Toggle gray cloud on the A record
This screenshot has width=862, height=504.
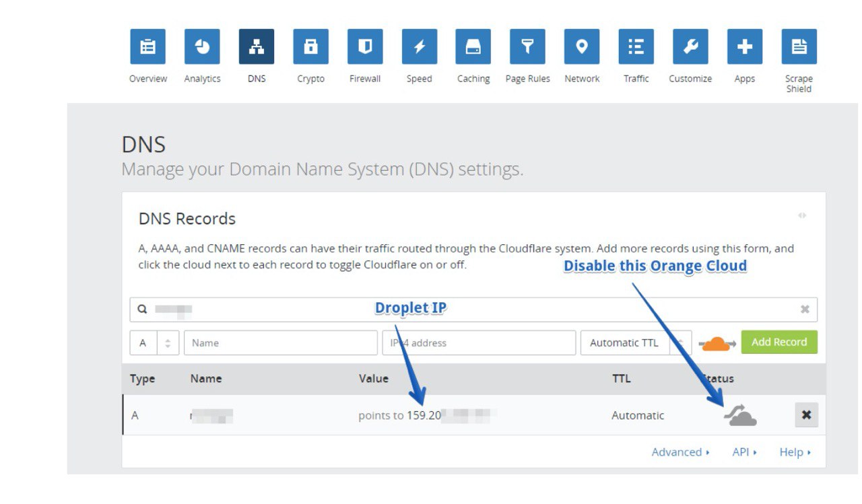tap(740, 416)
